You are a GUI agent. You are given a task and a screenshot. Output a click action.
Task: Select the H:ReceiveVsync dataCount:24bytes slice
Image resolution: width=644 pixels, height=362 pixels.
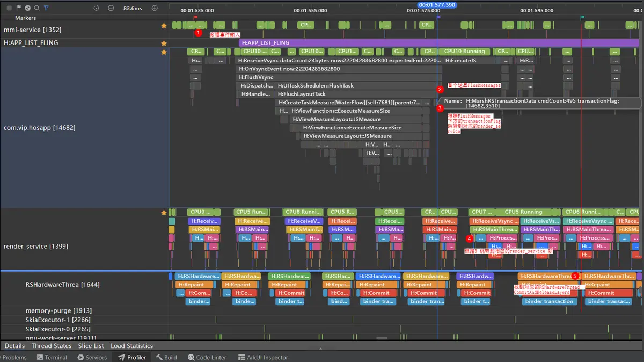(339, 61)
